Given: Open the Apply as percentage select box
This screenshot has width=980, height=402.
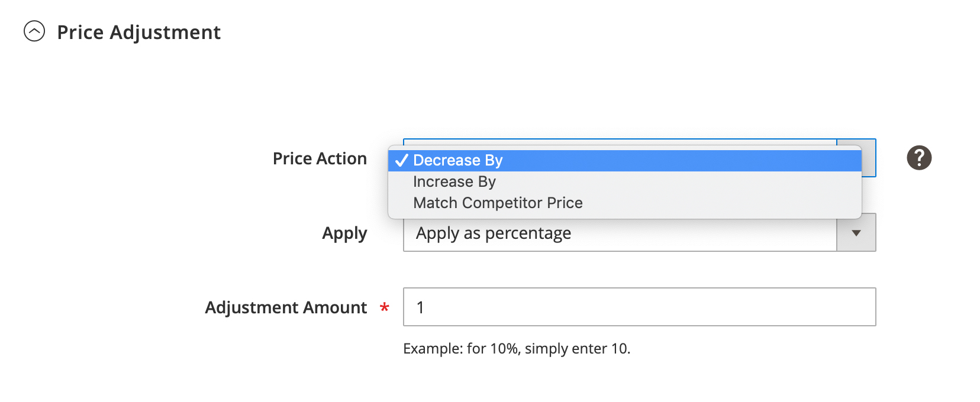Looking at the screenshot, I should tap(640, 233).
